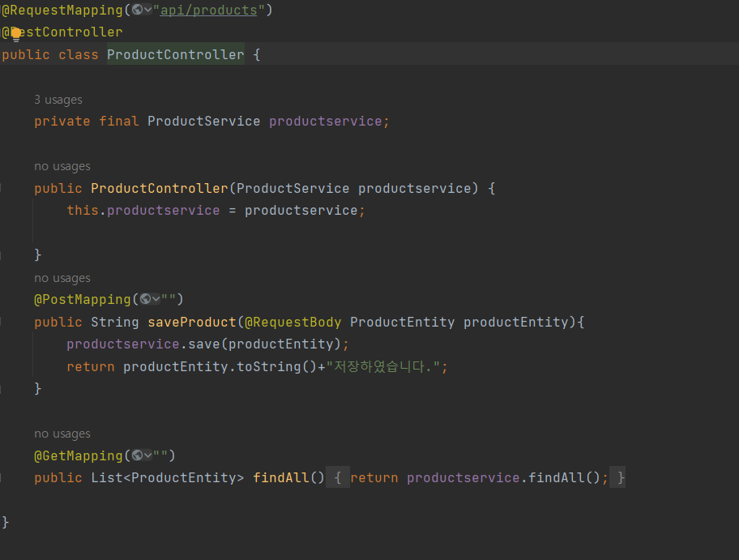This screenshot has width=739, height=560.
Task: Click the @RequestMapping annotation name
Action: point(62,10)
